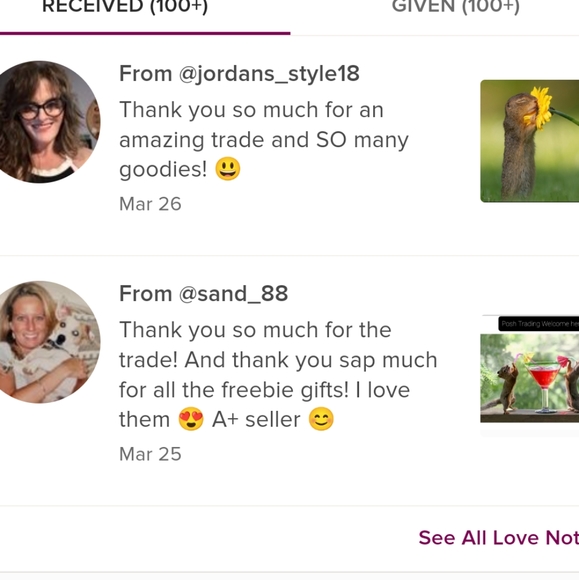Select the love note dated Mar 26
The height and width of the screenshot is (580, 579).
coord(289,146)
